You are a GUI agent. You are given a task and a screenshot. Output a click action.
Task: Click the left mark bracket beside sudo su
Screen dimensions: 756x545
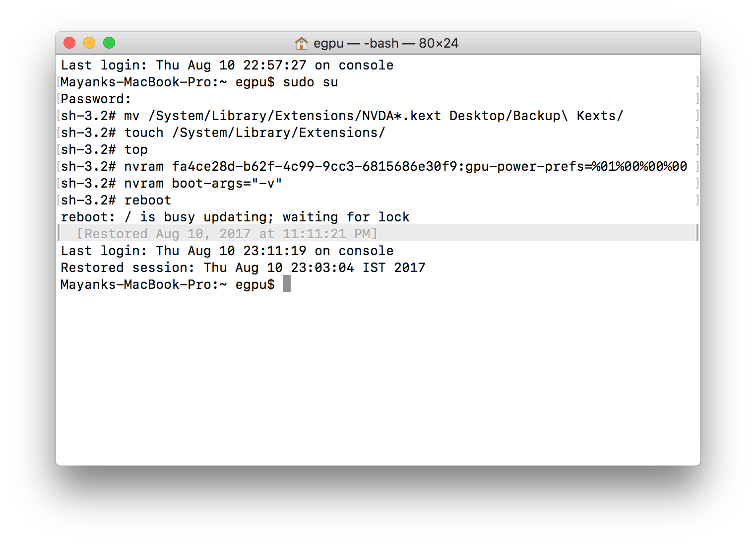pos(59,82)
